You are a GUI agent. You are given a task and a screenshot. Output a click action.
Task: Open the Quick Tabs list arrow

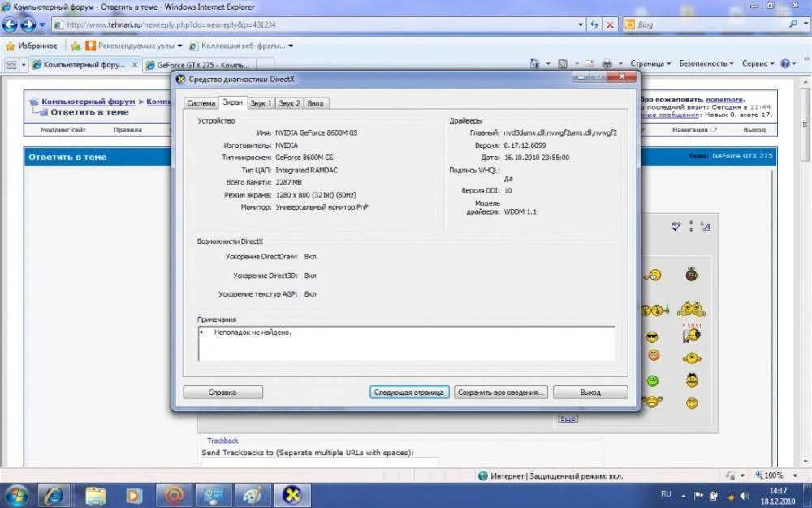click(x=24, y=65)
